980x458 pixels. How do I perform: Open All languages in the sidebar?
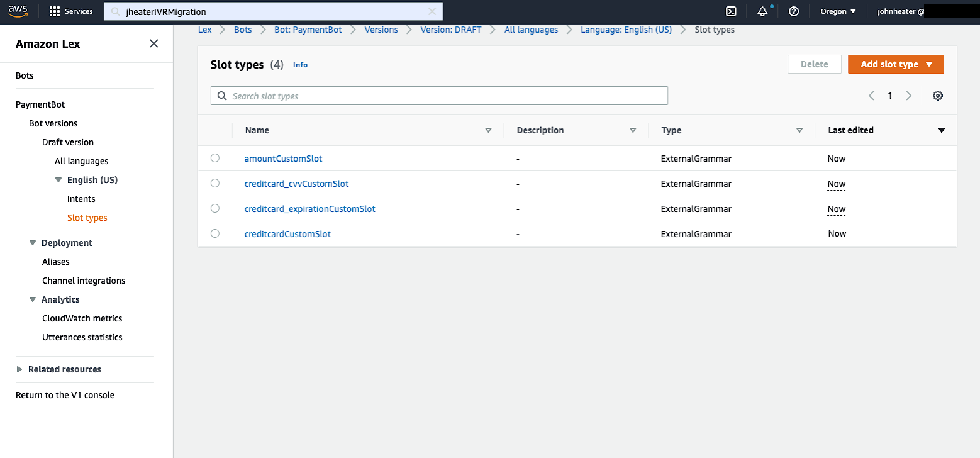coord(82,161)
